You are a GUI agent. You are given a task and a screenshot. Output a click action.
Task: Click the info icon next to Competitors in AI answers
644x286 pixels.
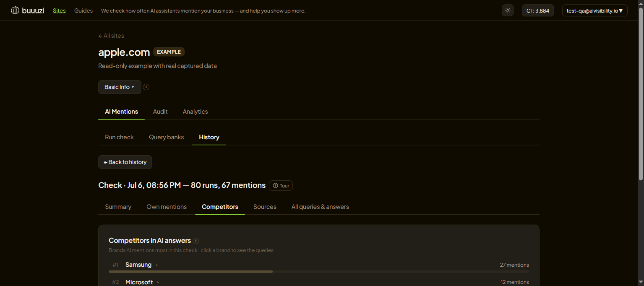coord(196,241)
